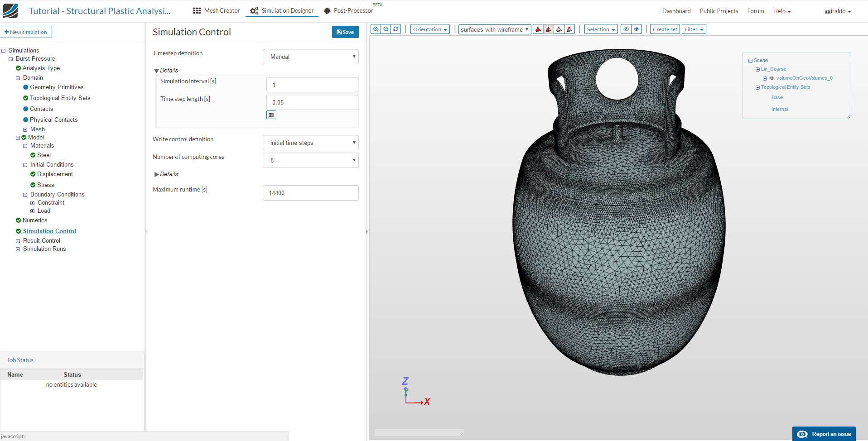Reset the 3D view with refresh icon
The width and height of the screenshot is (868, 441).
(x=396, y=29)
